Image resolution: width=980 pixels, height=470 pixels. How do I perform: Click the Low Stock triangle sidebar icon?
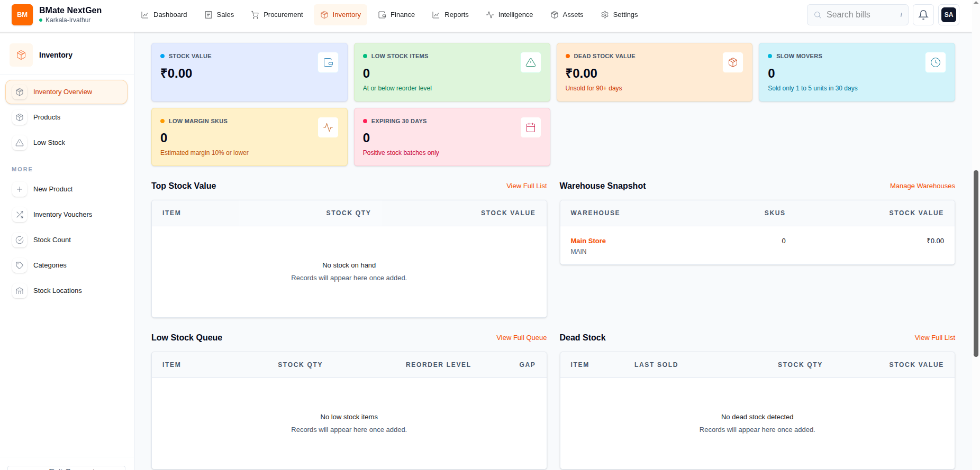(20, 143)
